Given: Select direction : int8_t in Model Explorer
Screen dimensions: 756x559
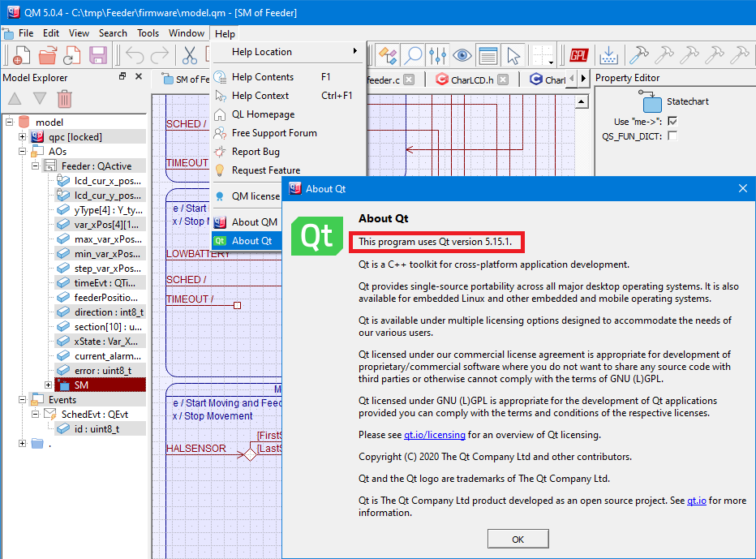Looking at the screenshot, I should 109,312.
